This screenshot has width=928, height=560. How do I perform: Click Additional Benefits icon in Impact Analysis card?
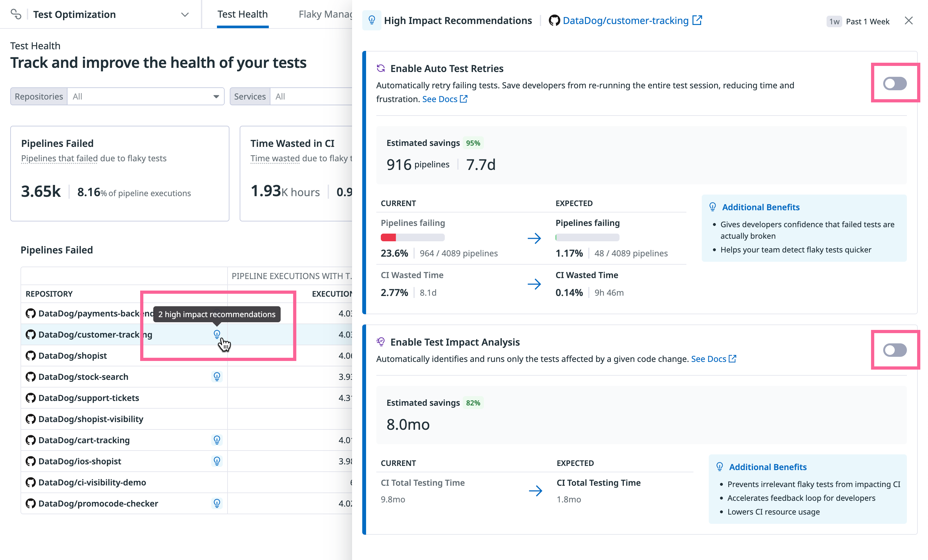coord(720,467)
